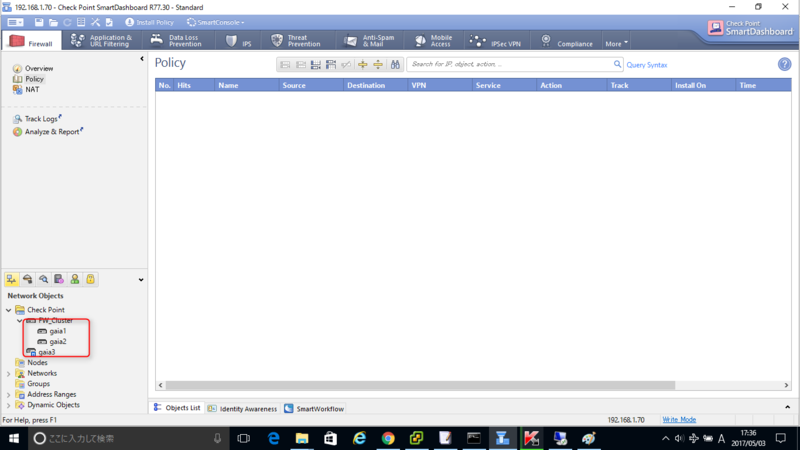Select Resources magnifier objects icon
Image resolution: width=800 pixels, height=450 pixels.
tap(43, 279)
